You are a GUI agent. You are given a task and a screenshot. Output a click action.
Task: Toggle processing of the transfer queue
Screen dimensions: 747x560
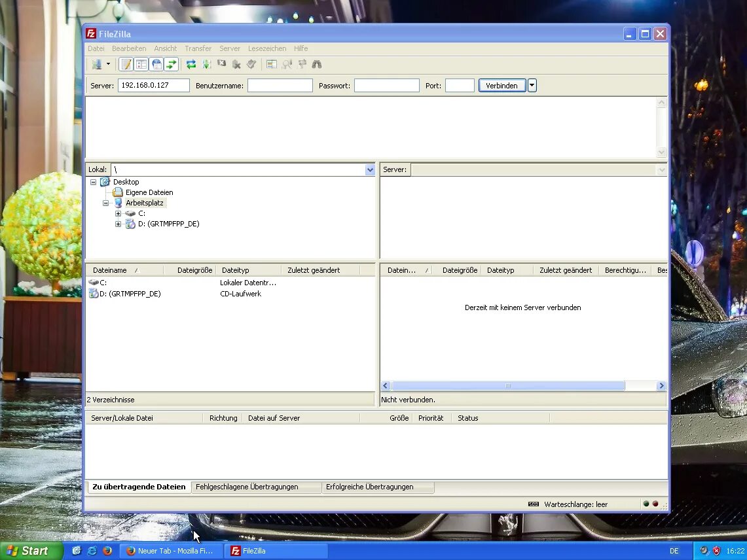(x=206, y=64)
